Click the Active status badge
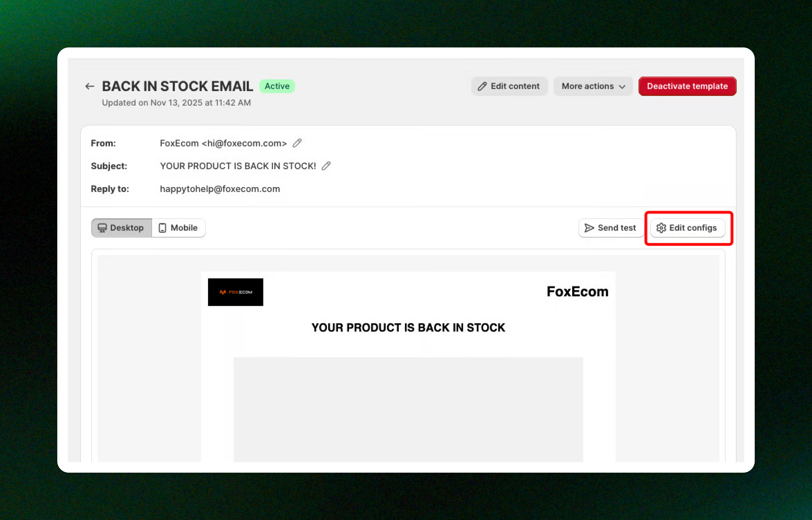This screenshot has height=520, width=812. [x=277, y=86]
